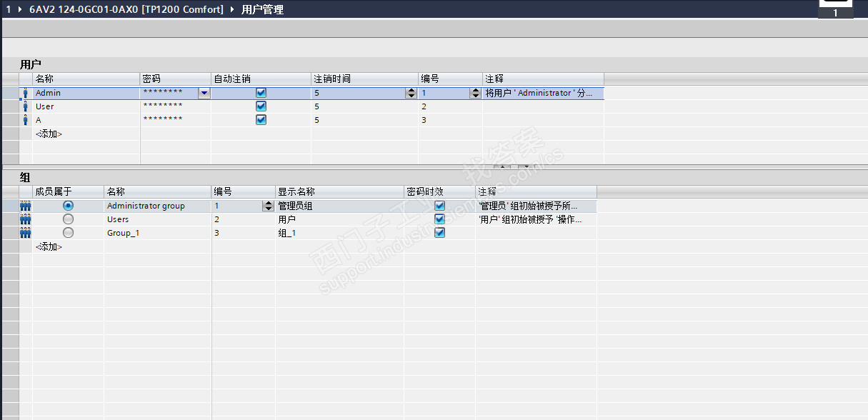
Task: Click the logoff time value of User
Action: pos(364,106)
